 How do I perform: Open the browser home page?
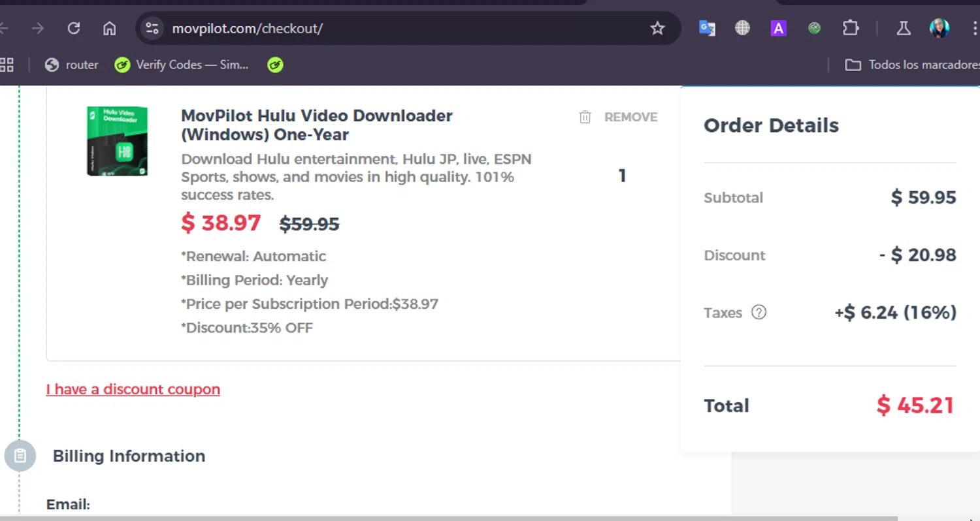point(110,28)
